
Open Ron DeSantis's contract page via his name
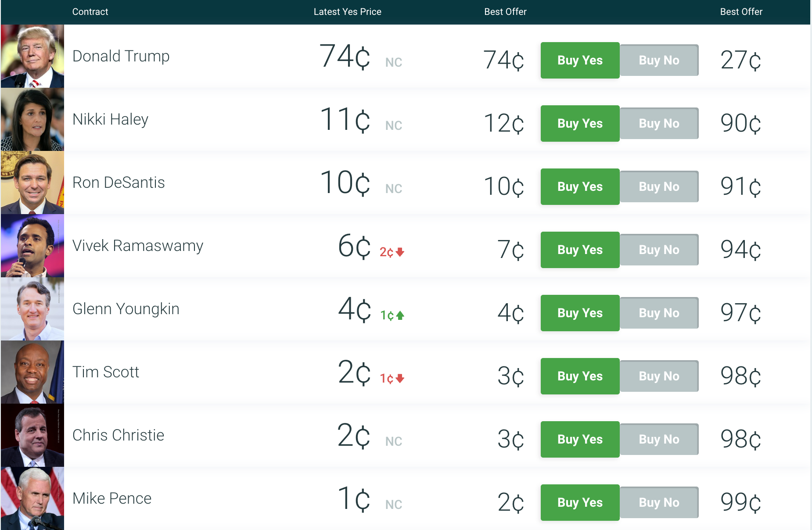coord(119,182)
